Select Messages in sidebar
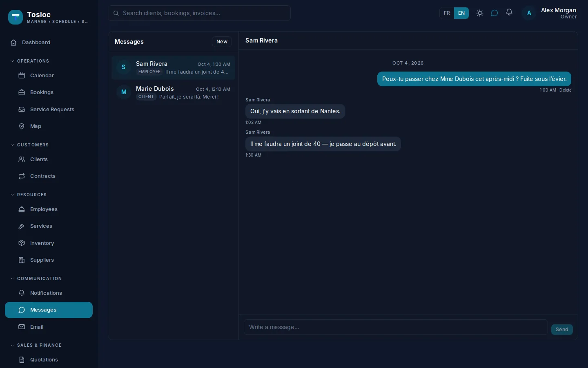Viewport: 588px width, 368px height. [x=49, y=310]
